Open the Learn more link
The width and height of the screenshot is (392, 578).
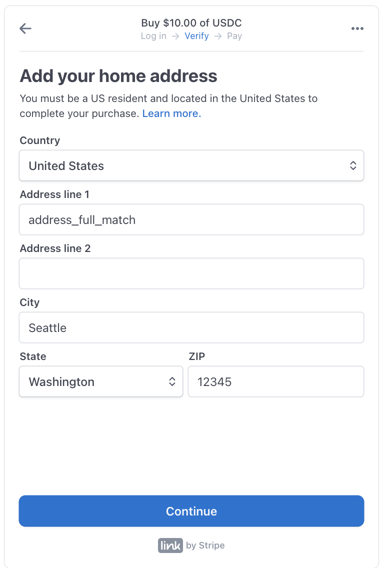click(x=171, y=113)
